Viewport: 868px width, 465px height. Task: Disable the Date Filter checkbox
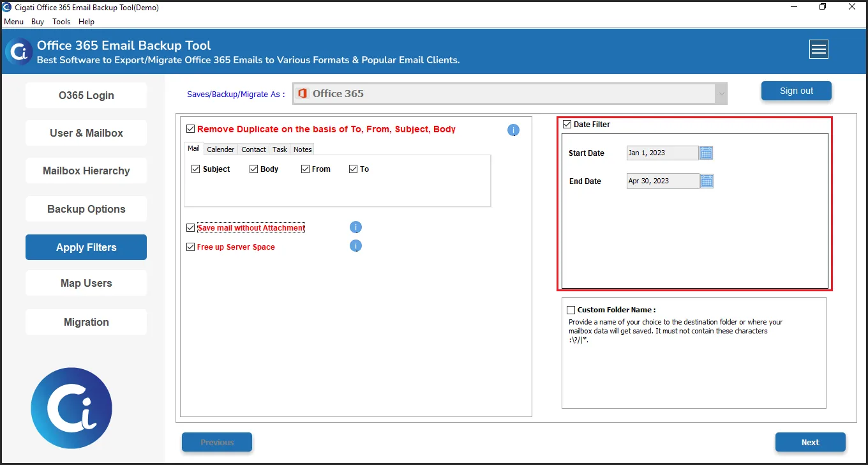click(567, 125)
